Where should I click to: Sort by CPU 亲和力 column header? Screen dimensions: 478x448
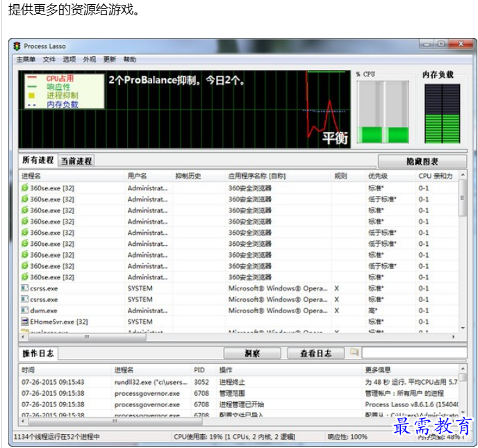pos(436,176)
